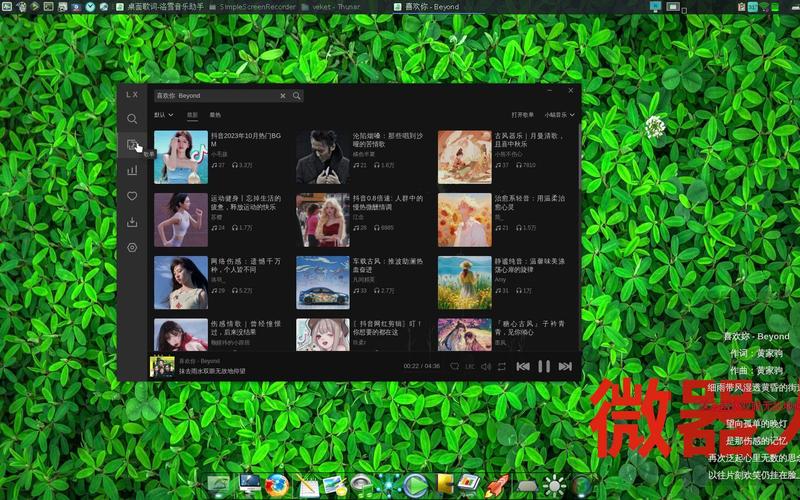Open the search page from sidebar

[132, 119]
